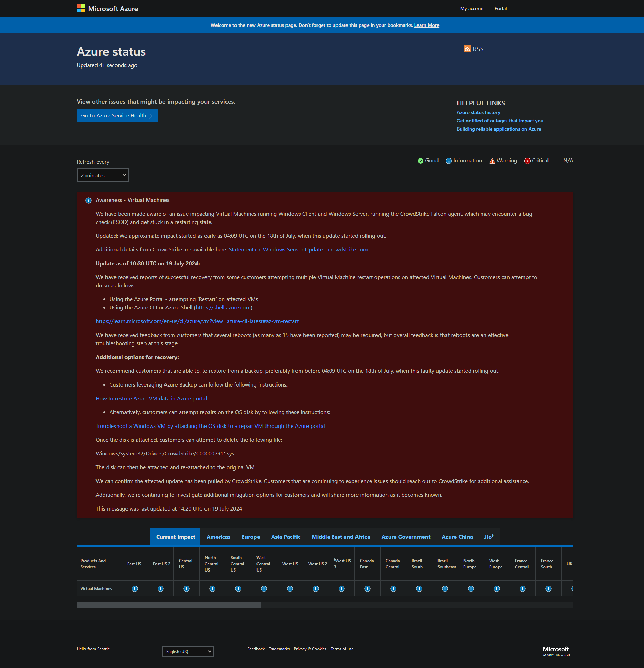Viewport: 644px width, 668px height.
Task: Click Virtual Machines info icon for North Europe
Action: point(471,589)
